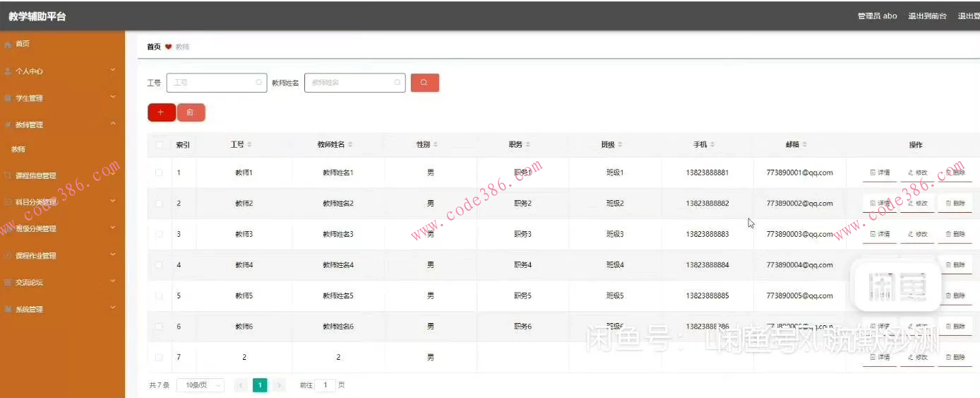
Task: Check the row 教师6 checkbox
Action: pyautogui.click(x=159, y=327)
